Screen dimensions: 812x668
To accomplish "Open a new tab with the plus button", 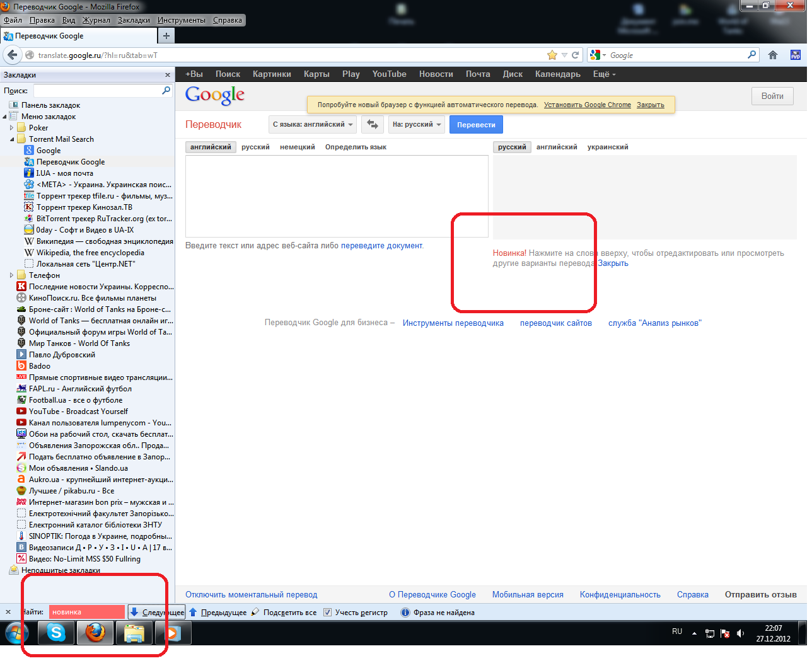I will click(x=166, y=36).
